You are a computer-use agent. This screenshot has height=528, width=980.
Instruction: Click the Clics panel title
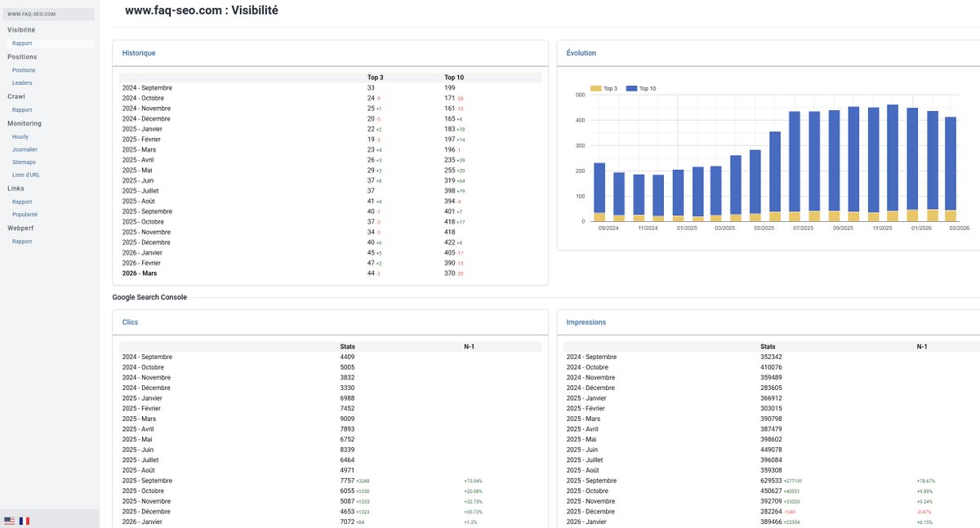tap(130, 322)
